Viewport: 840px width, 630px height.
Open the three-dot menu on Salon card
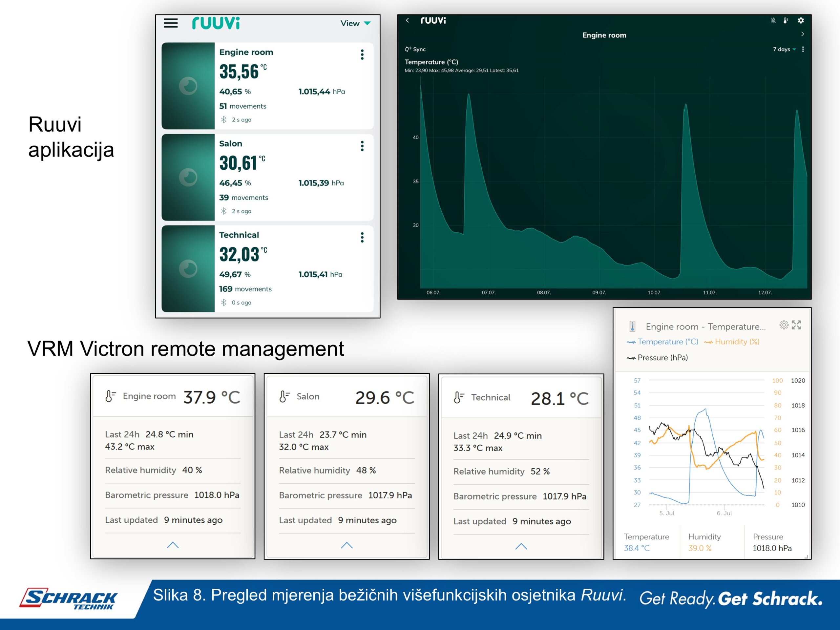pyautogui.click(x=362, y=146)
